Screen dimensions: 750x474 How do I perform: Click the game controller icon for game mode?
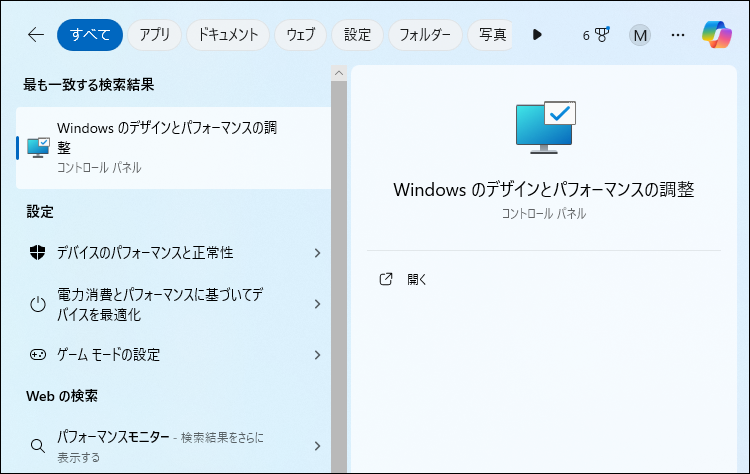(38, 354)
